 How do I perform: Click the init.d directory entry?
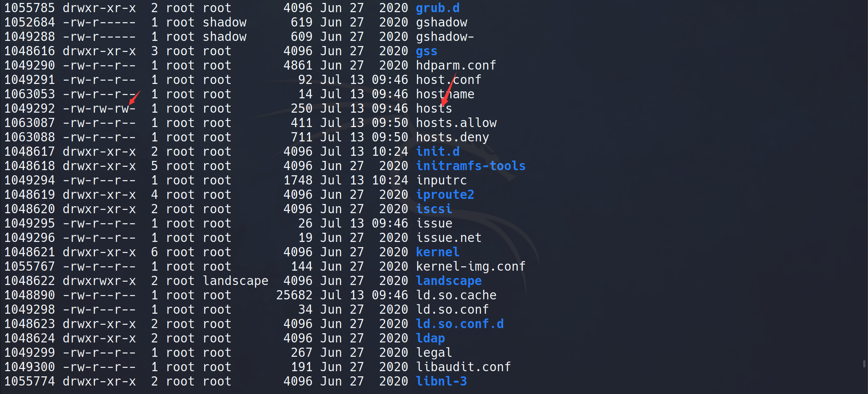point(437,151)
